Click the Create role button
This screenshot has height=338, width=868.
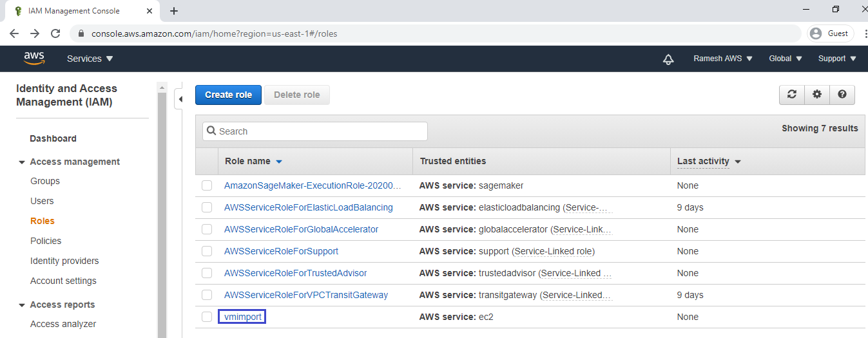pos(228,95)
